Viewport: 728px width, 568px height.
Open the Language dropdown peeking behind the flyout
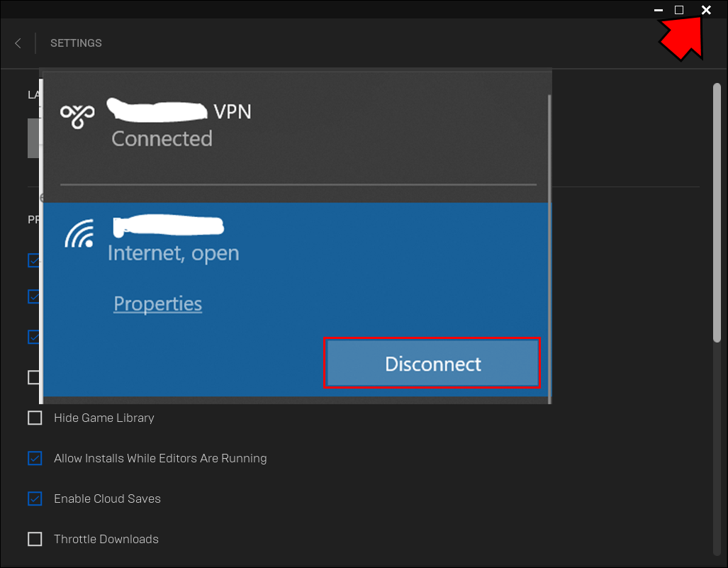click(x=34, y=138)
